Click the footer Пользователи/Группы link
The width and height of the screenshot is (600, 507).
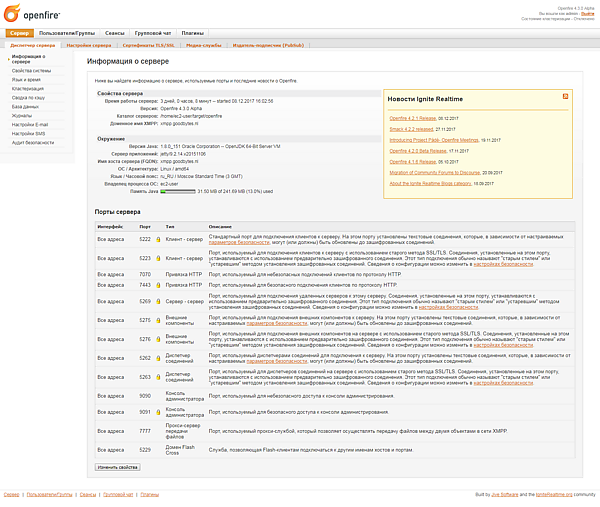coord(49,495)
